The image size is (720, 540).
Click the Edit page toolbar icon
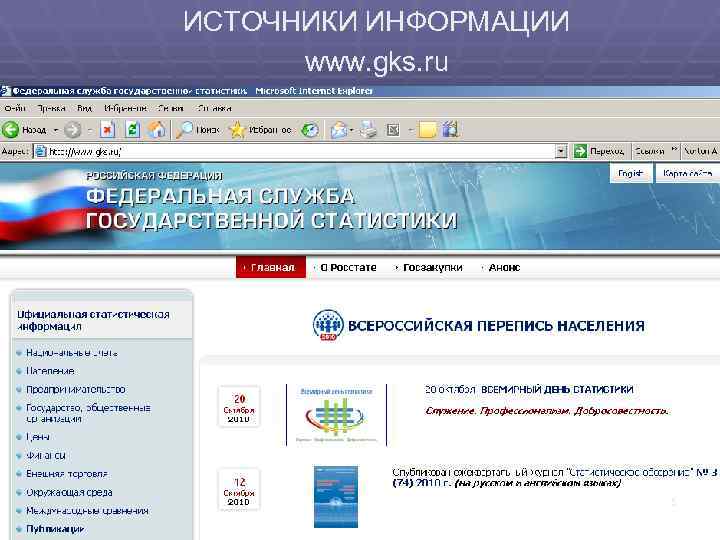(x=393, y=130)
